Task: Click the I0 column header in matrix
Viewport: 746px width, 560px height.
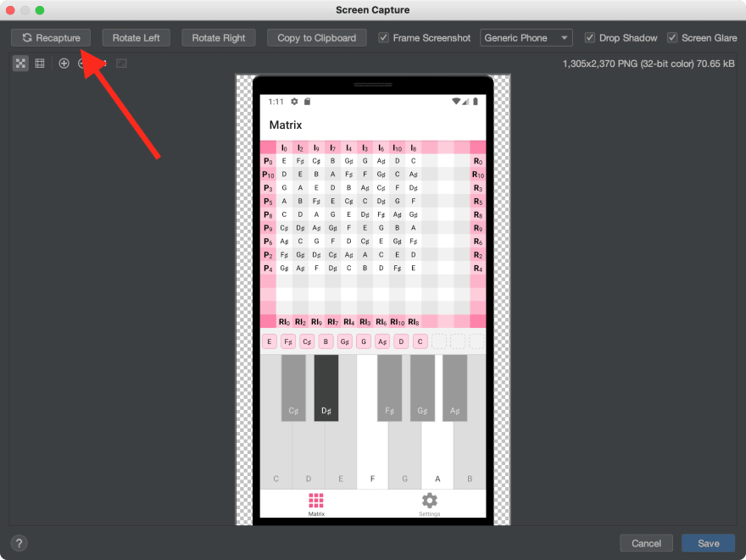Action: pos(284,148)
